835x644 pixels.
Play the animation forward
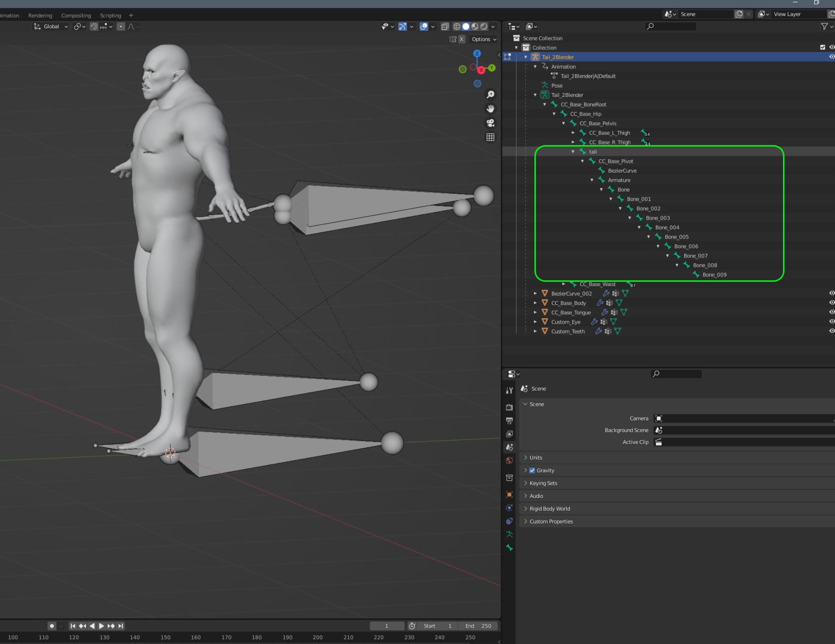pyautogui.click(x=101, y=626)
